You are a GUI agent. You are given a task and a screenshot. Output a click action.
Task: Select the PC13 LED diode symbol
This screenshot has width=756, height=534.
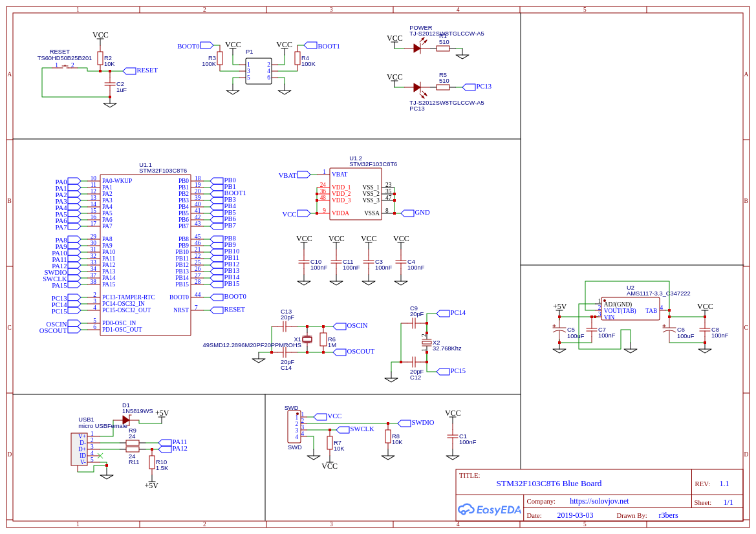click(x=418, y=87)
